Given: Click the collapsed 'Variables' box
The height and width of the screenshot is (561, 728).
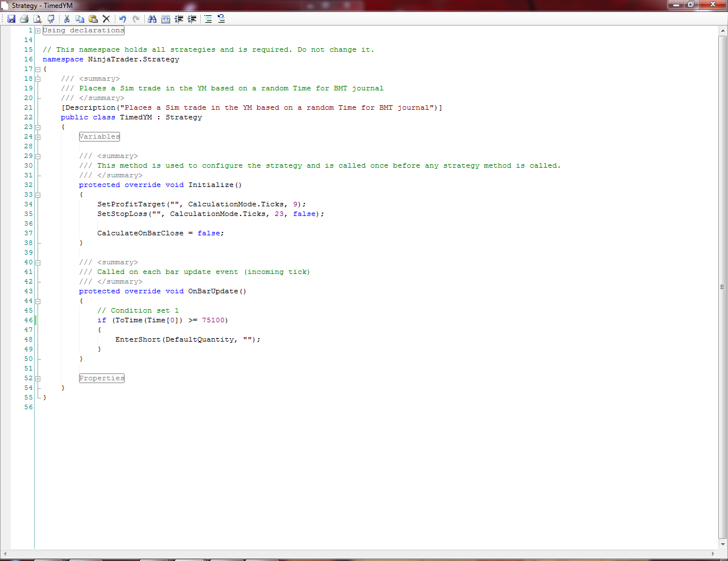Looking at the screenshot, I should (100, 137).
